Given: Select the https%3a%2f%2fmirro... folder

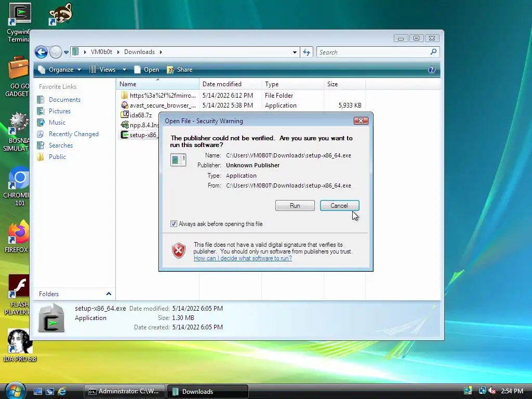Looking at the screenshot, I should coord(158,96).
